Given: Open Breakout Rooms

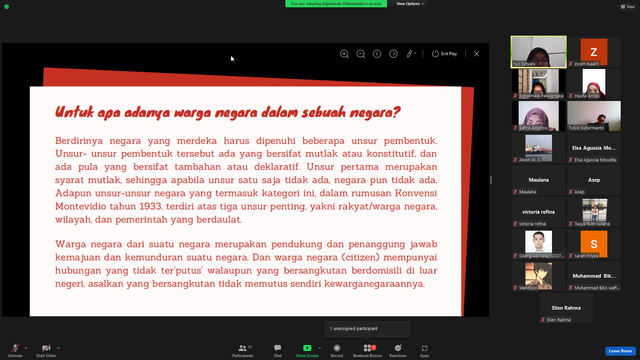Looking at the screenshot, I should [367, 350].
